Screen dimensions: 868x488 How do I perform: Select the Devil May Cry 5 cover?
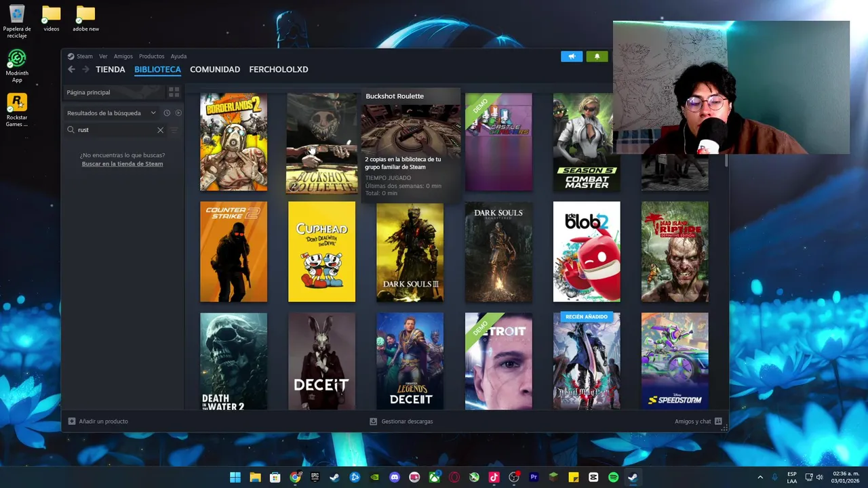[x=587, y=361]
